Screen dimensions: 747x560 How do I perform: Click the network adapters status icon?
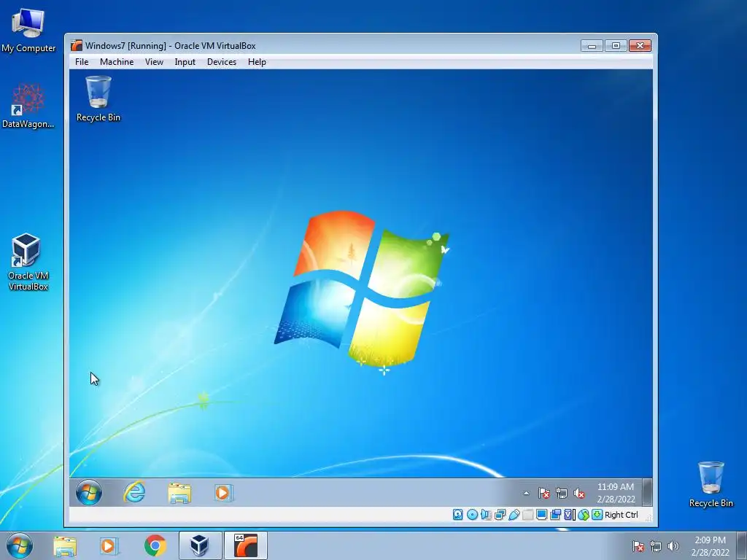click(500, 515)
